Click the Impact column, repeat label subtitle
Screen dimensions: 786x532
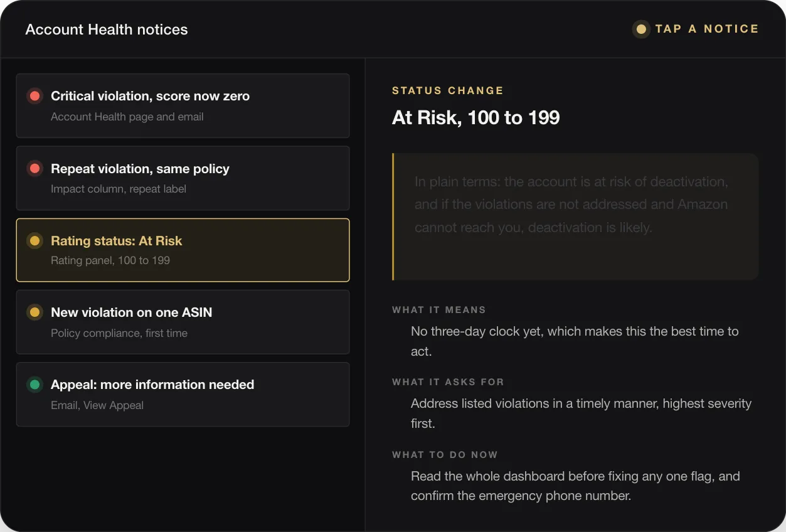[x=119, y=189]
